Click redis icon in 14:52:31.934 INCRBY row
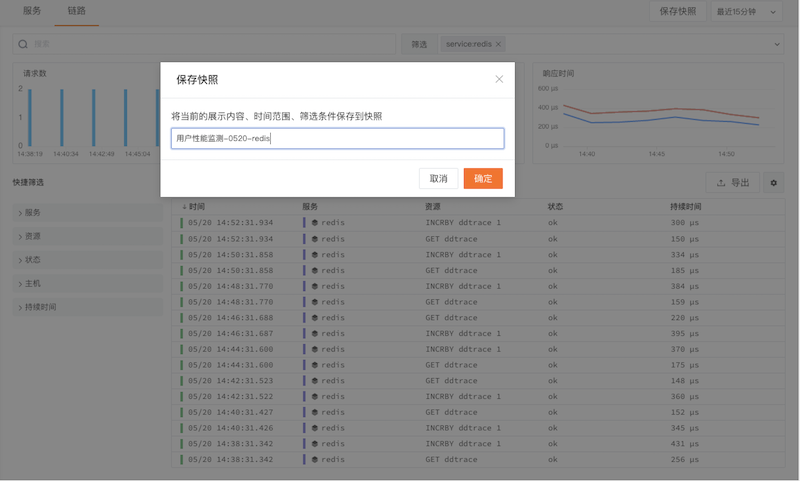The width and height of the screenshot is (800, 481). click(315, 222)
